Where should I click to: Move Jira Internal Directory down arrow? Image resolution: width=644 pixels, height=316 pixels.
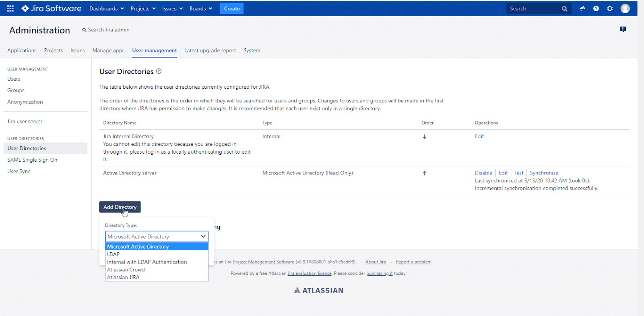[424, 137]
